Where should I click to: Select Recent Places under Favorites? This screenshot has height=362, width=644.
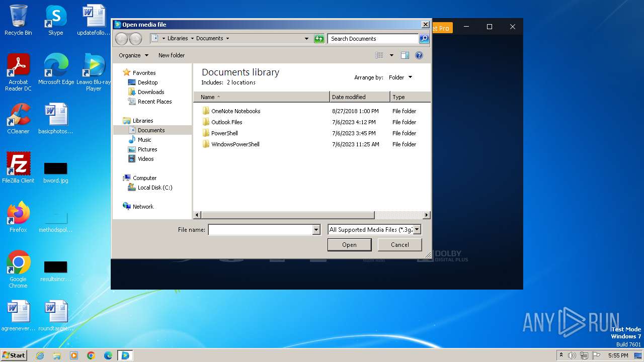click(x=154, y=102)
